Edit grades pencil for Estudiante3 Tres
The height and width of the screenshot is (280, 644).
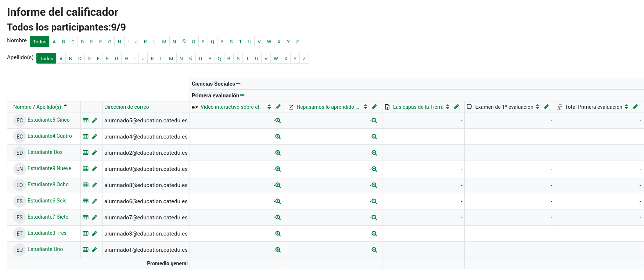coord(94,233)
